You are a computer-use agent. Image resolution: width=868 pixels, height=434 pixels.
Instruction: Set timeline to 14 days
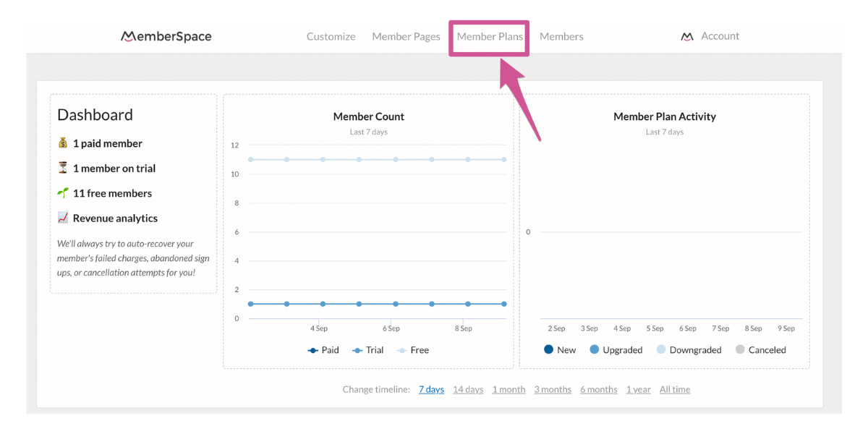click(x=468, y=389)
